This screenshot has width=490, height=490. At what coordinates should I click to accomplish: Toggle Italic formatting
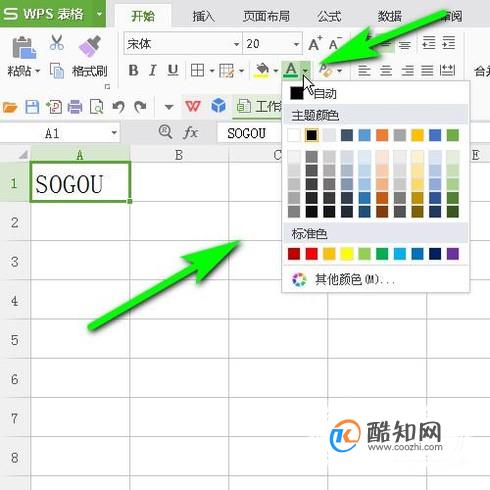pos(153,70)
